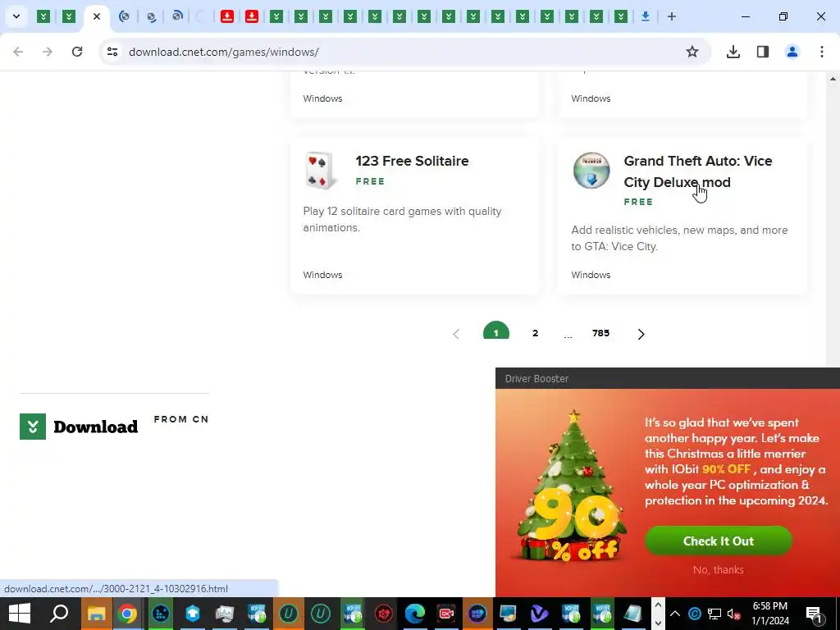
Task: Go to page 2 of results
Action: pos(535,333)
